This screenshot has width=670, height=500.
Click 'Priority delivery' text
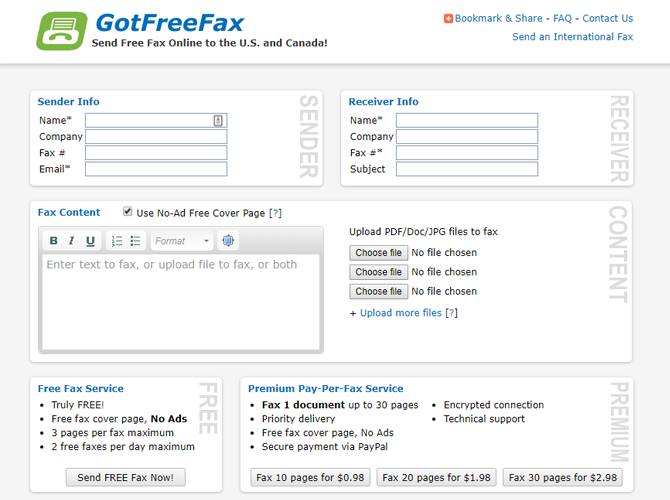point(298,419)
